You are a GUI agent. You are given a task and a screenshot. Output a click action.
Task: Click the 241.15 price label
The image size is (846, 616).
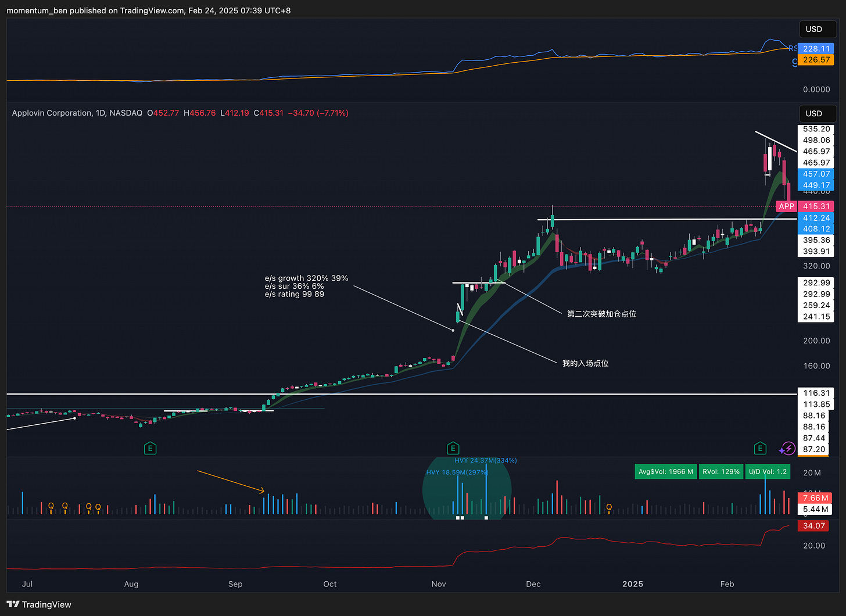point(816,317)
